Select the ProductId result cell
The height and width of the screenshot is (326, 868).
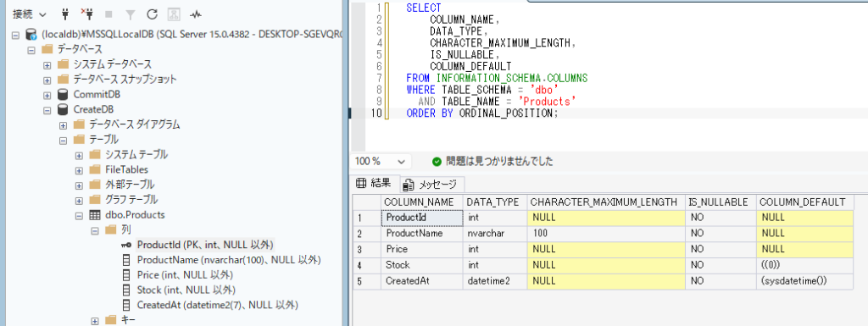[422, 218]
